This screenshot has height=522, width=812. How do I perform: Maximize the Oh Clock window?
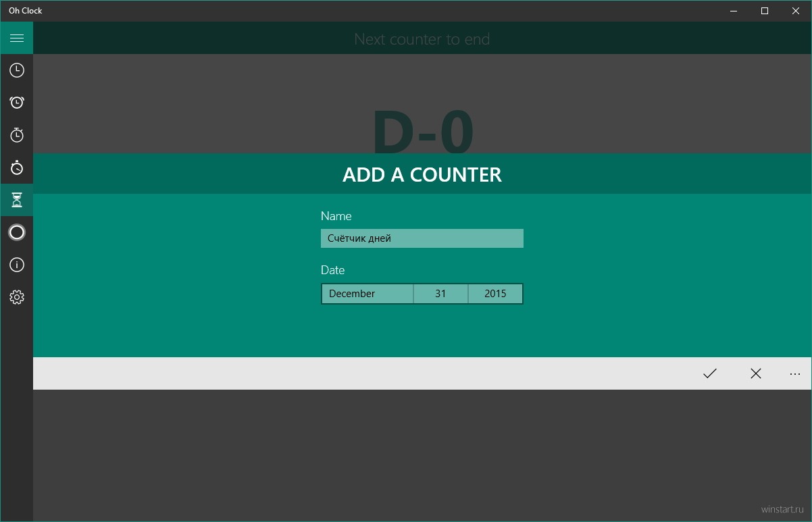[765, 11]
